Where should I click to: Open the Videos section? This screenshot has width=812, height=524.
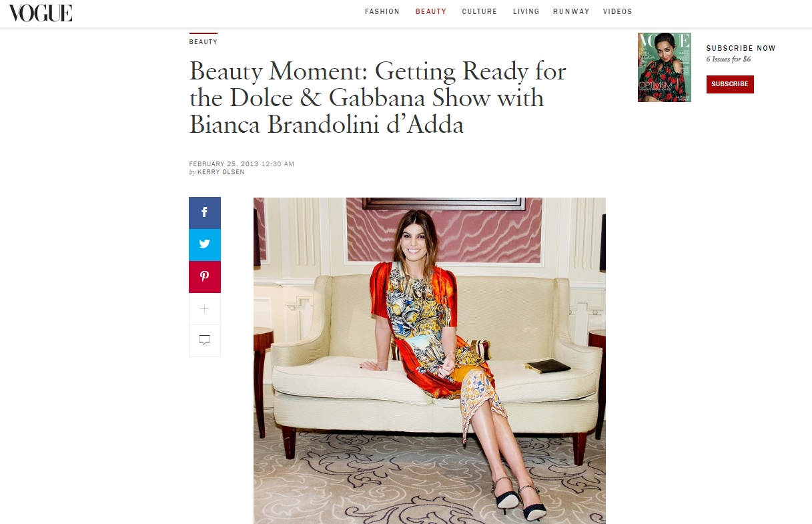click(617, 12)
